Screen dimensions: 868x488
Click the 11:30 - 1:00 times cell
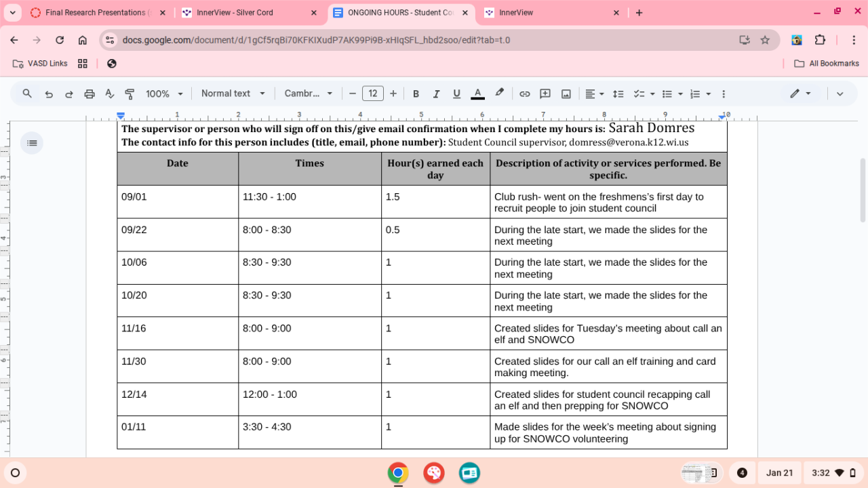[310, 202]
